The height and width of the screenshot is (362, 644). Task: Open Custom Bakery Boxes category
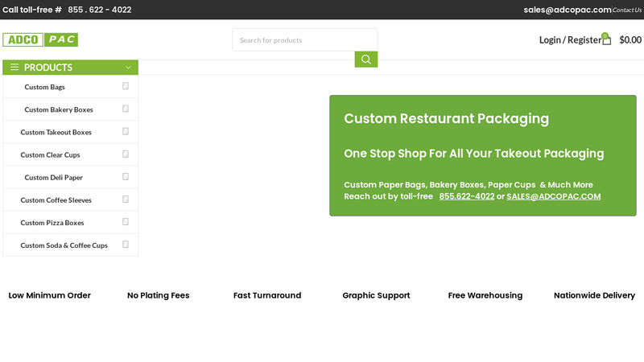coord(59,109)
